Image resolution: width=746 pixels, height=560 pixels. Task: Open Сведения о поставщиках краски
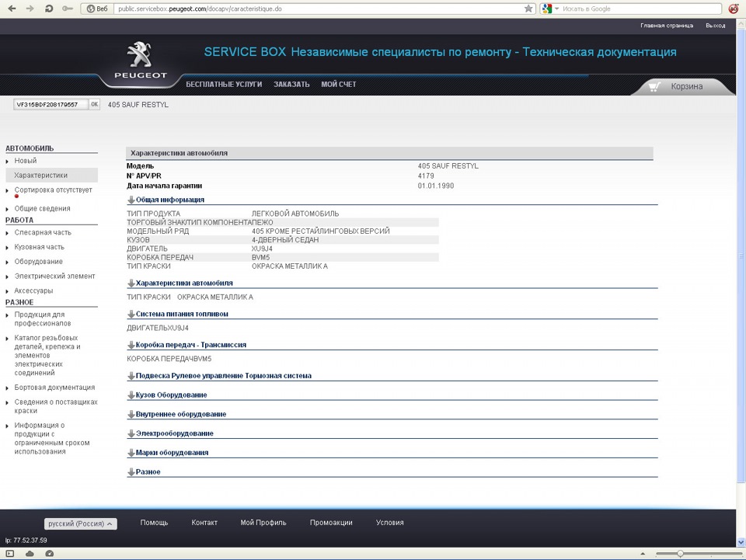(56, 406)
